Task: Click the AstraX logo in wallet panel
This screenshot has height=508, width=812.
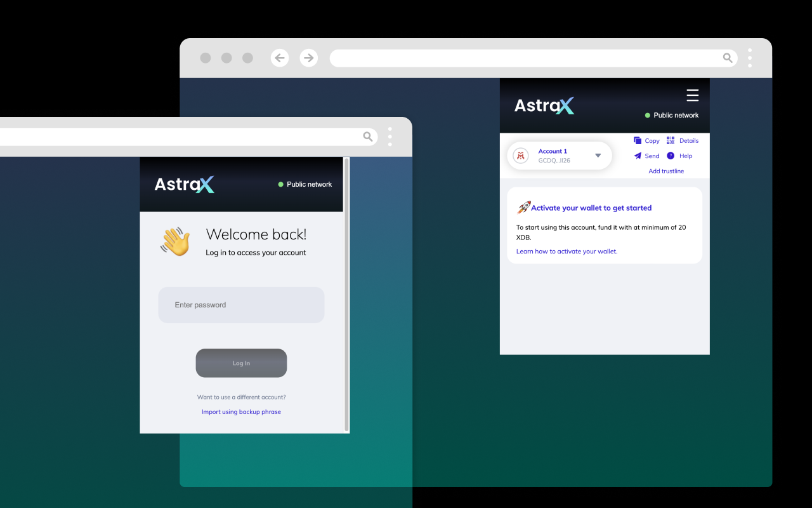Action: pyautogui.click(x=544, y=105)
